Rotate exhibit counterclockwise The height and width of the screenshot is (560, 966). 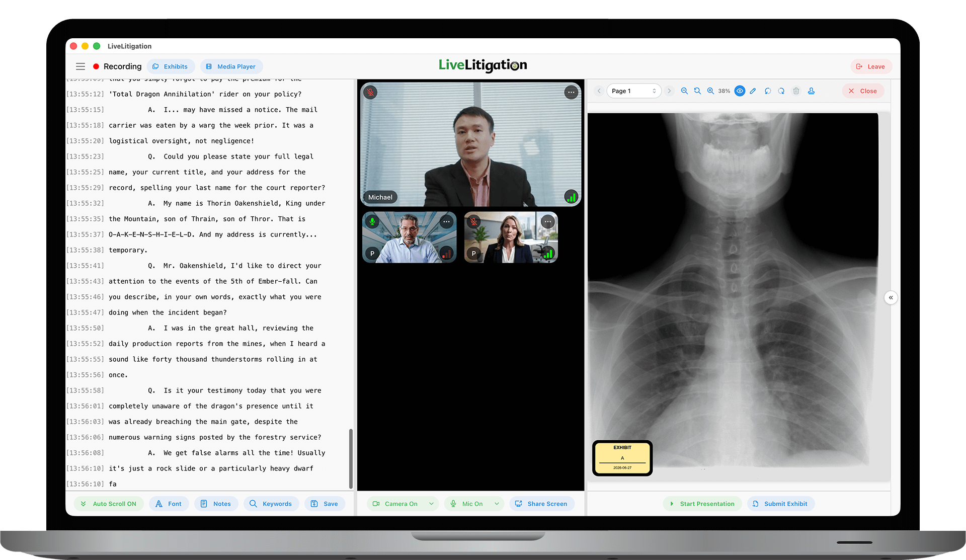pos(768,91)
